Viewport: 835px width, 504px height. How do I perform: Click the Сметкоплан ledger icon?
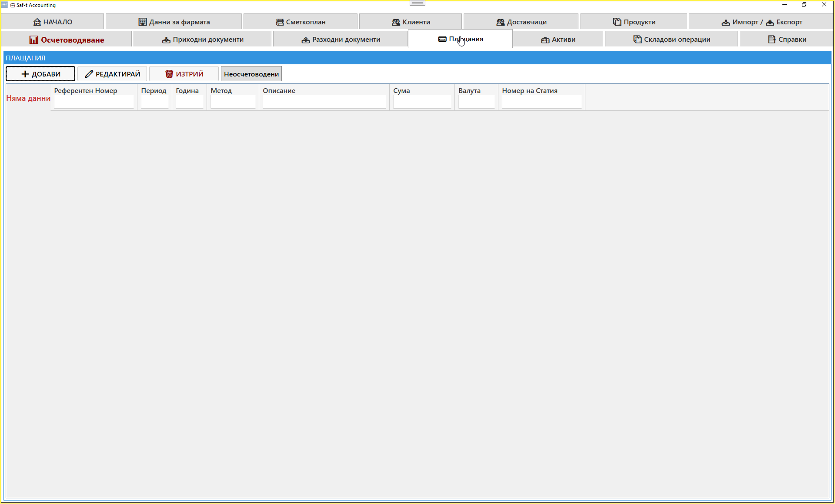pyautogui.click(x=280, y=22)
